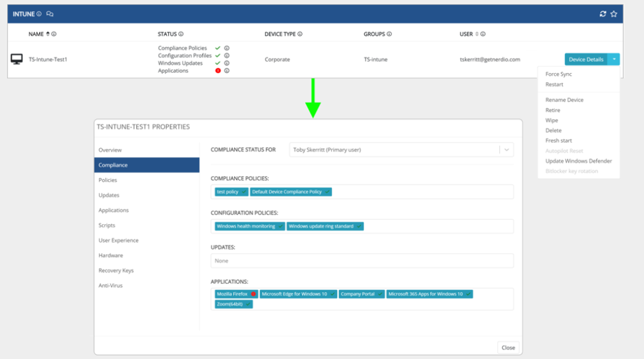Screen dimensions: 644x359
Task: Open the Device Details dropdown arrow
Action: [x=613, y=59]
